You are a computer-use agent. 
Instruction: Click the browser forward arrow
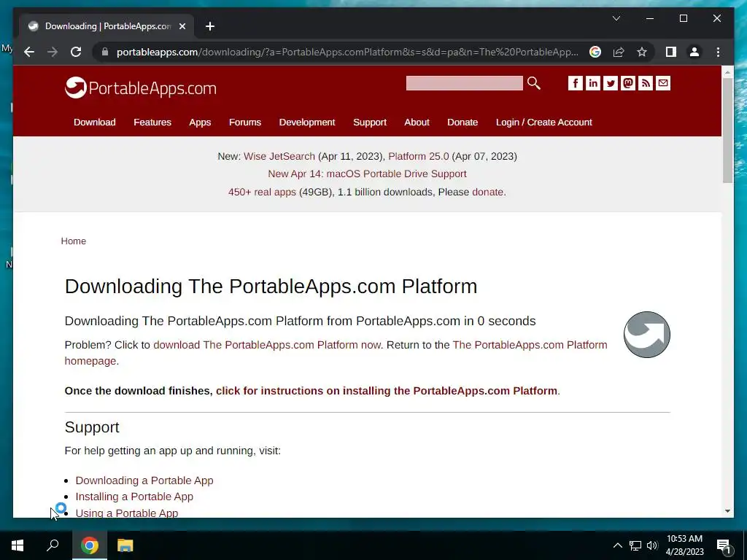pos(53,52)
